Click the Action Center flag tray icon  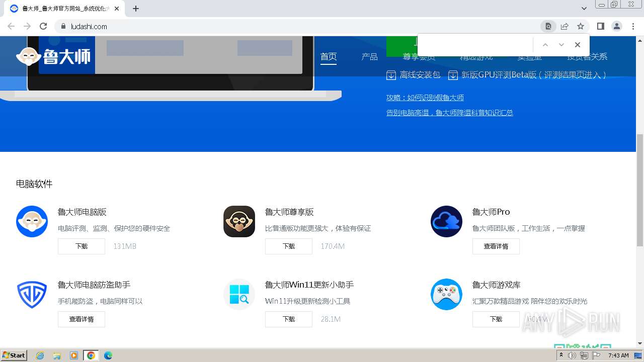[596, 355]
